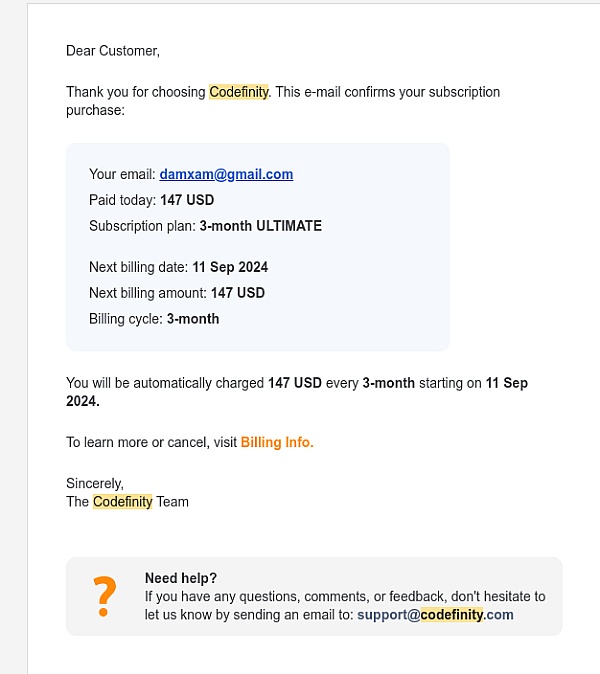
Task: Click the "Subscription plan:" label
Action: pos(142,226)
